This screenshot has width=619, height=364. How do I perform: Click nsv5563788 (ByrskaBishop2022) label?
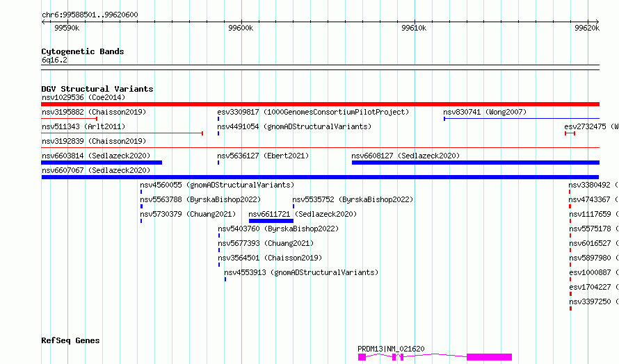[200, 199]
